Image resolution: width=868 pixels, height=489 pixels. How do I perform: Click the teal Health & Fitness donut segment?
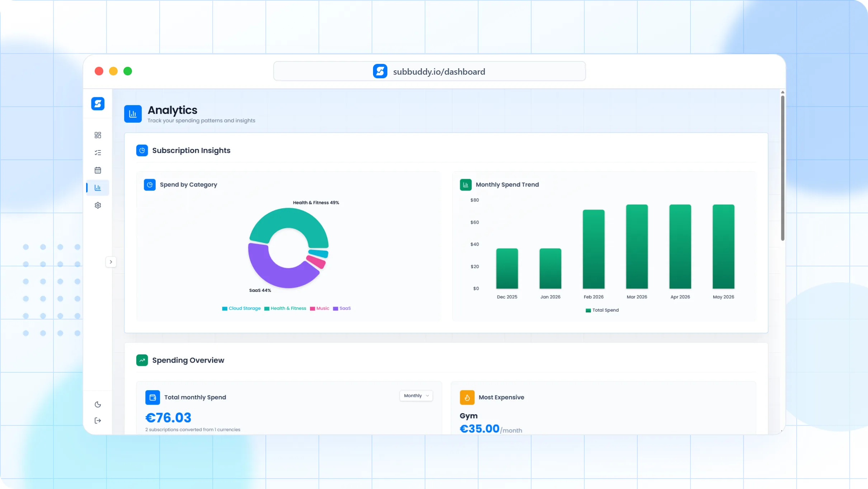289,218
